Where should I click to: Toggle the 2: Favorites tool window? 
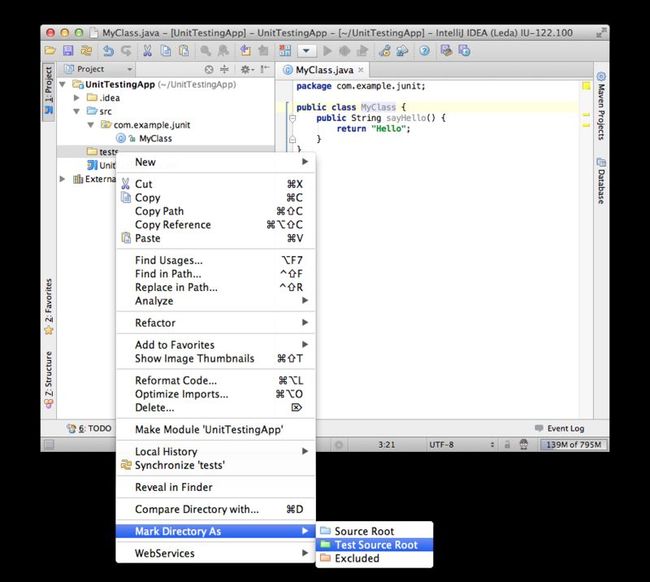click(49, 306)
